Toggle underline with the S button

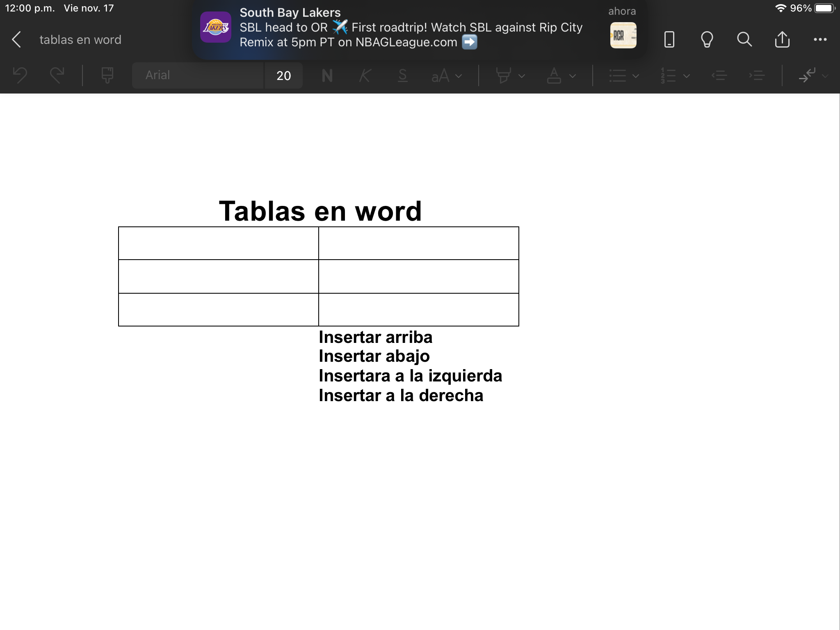[x=402, y=75]
